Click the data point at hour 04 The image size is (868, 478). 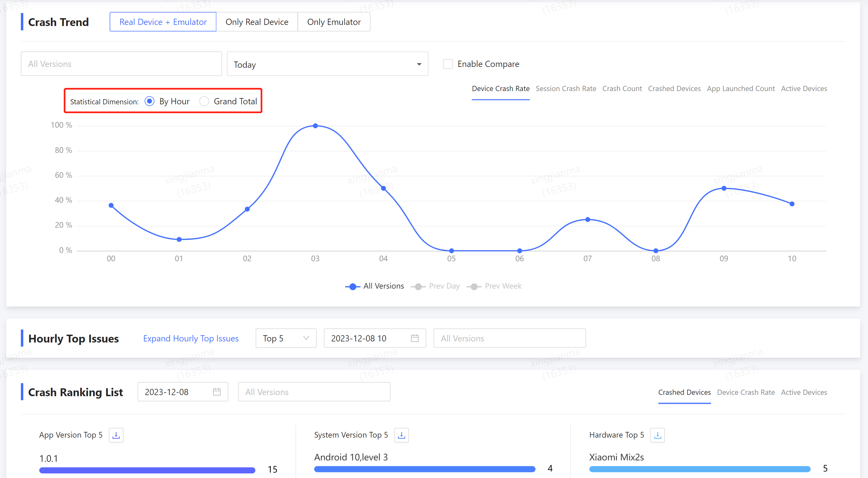tap(383, 188)
